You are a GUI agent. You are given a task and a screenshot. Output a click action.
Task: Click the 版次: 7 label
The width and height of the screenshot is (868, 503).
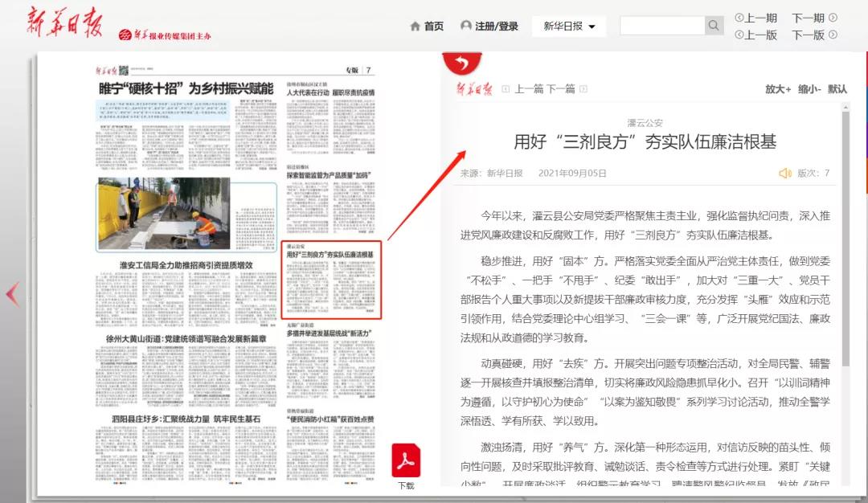coord(813,174)
